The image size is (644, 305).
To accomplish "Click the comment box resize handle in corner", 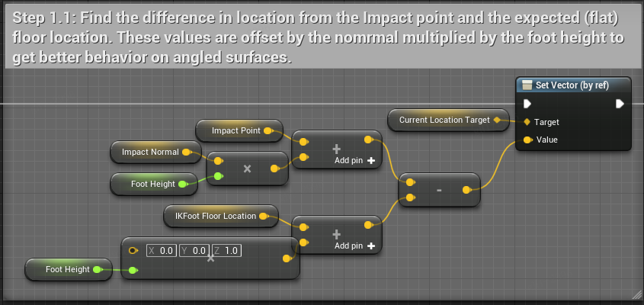I will pyautogui.click(x=636, y=294).
